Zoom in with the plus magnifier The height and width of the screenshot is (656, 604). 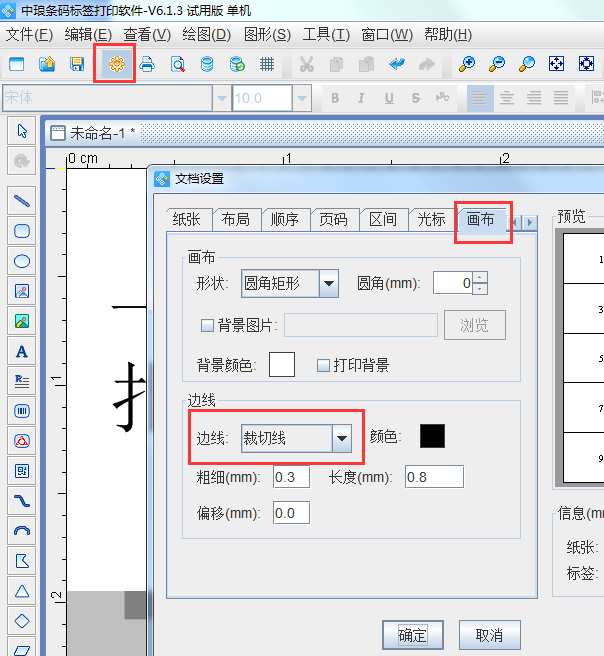pyautogui.click(x=467, y=64)
